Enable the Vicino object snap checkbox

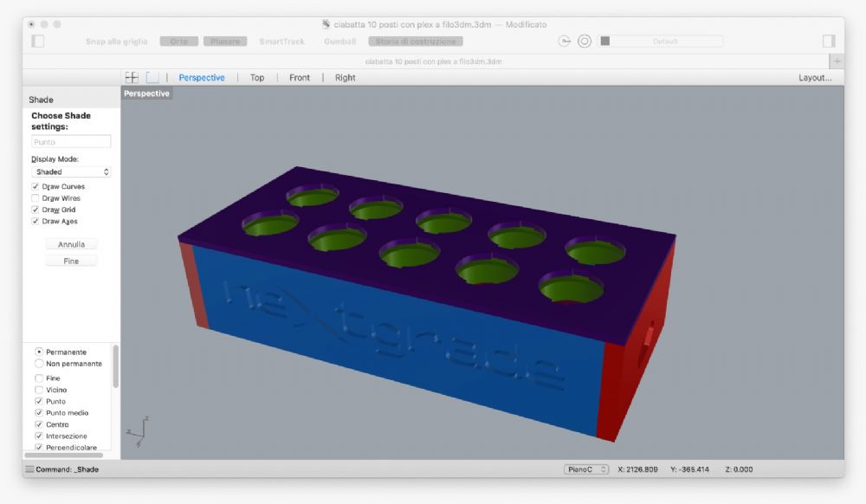[x=39, y=390]
